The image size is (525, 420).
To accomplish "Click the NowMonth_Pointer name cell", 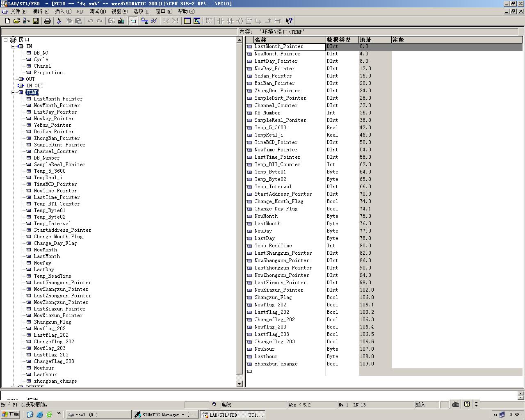I will pos(277,54).
